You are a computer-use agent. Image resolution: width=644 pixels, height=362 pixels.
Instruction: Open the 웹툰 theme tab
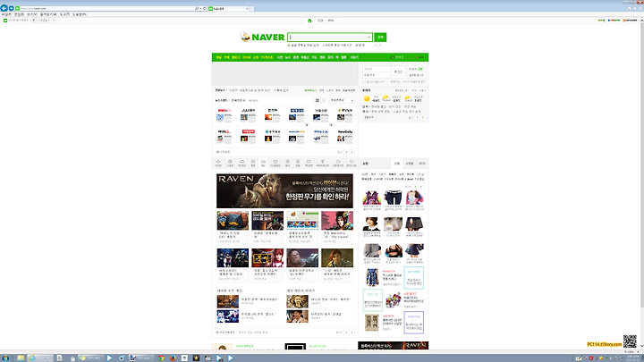253,163
